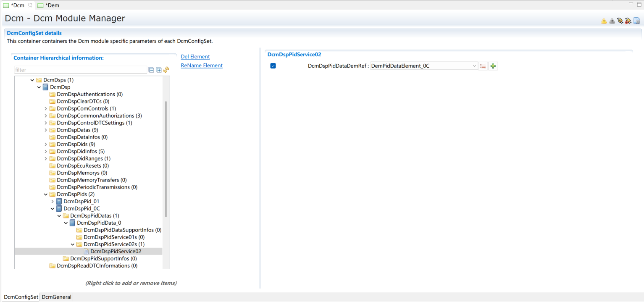Click the gray warning triangle icon
Viewport: 644px width, 302px height.
(x=612, y=21)
